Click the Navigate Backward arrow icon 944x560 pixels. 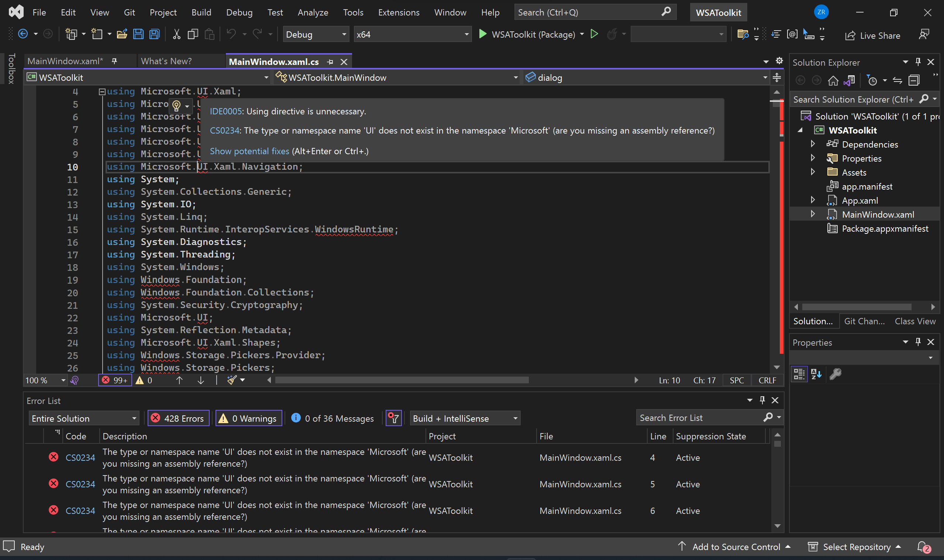pyautogui.click(x=23, y=34)
